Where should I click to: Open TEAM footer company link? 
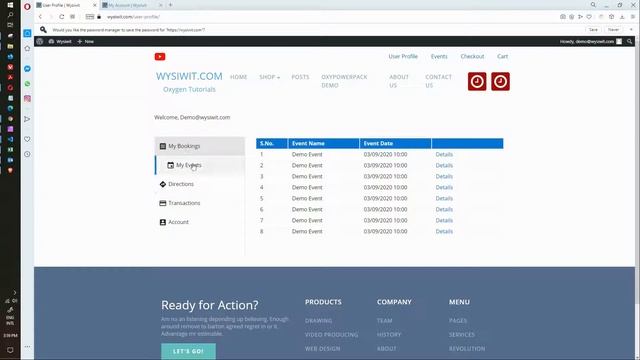pyautogui.click(x=384, y=321)
